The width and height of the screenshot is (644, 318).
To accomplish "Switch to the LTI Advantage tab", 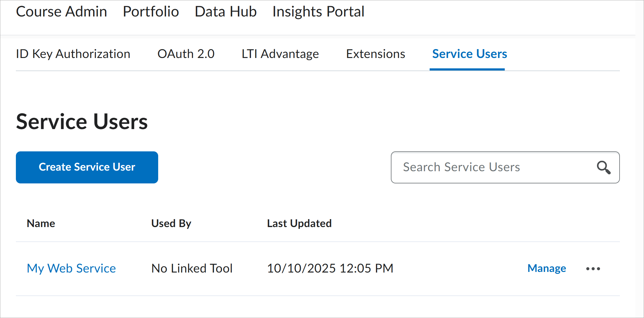I will click(280, 54).
